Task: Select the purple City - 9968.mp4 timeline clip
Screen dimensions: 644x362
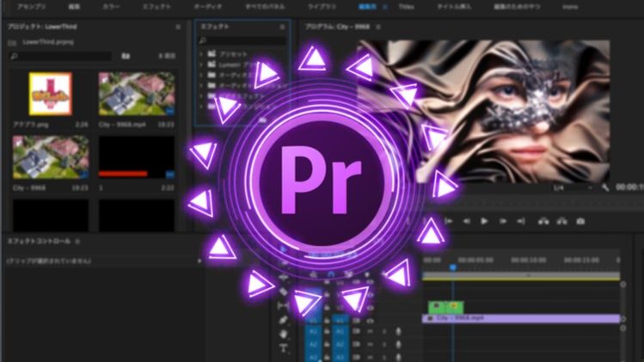Action: pyautogui.click(x=521, y=318)
